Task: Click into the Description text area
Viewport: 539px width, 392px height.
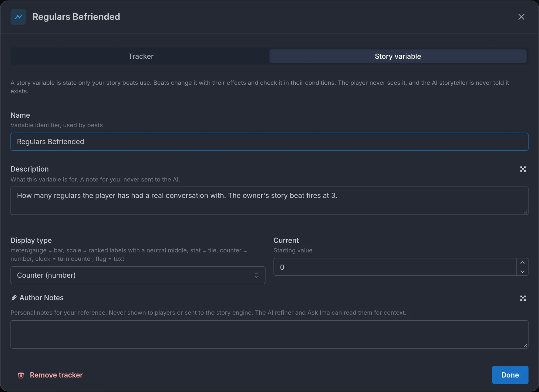Action: point(269,201)
